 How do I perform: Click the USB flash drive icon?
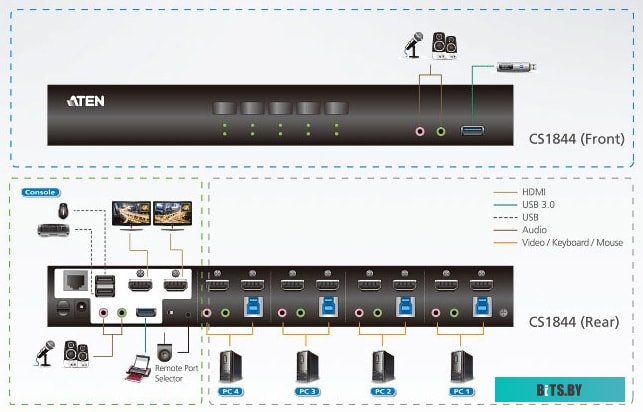tap(516, 66)
